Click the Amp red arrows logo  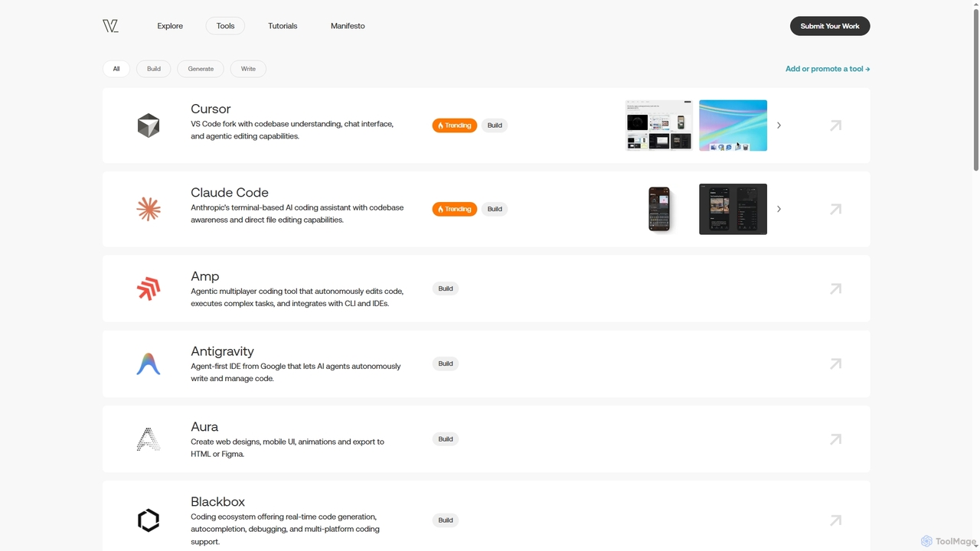(149, 289)
